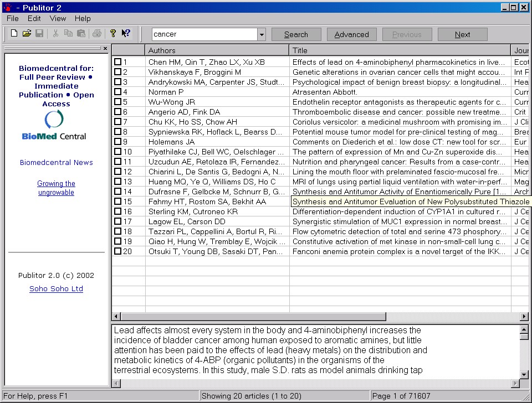Click the About question mark icon

coord(113,33)
